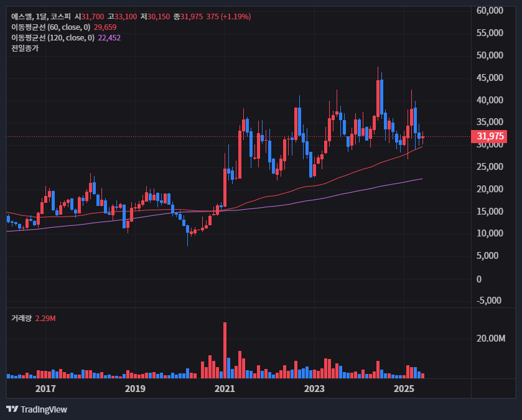Click the 40,000 price axis label
The height and width of the screenshot is (420, 522).
(x=490, y=100)
